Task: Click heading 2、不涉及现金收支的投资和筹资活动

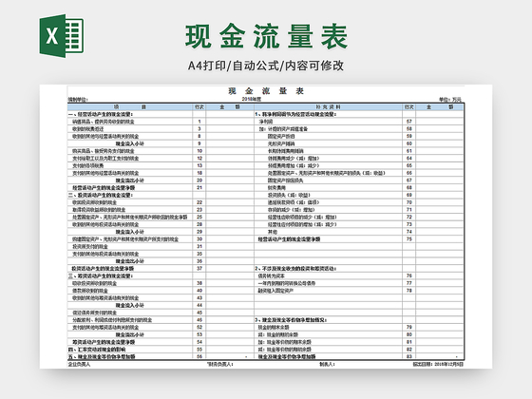Action: pos(295,269)
